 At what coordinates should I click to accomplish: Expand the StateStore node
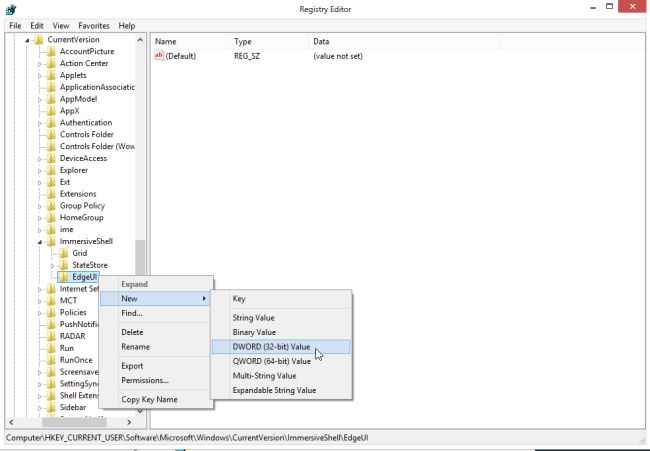pyautogui.click(x=52, y=266)
